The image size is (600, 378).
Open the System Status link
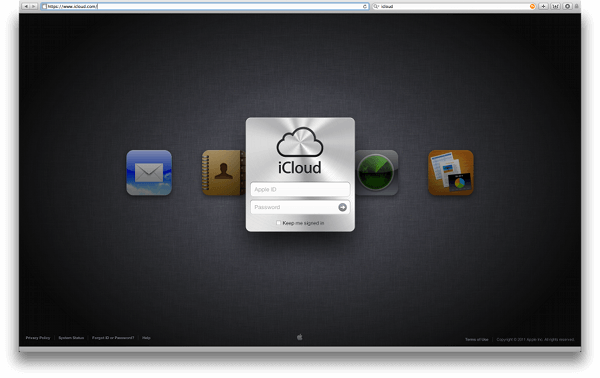click(71, 338)
